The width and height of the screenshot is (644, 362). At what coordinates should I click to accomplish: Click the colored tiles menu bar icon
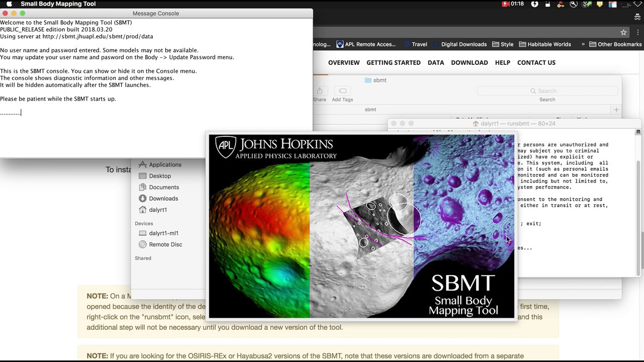pyautogui.click(x=612, y=4)
